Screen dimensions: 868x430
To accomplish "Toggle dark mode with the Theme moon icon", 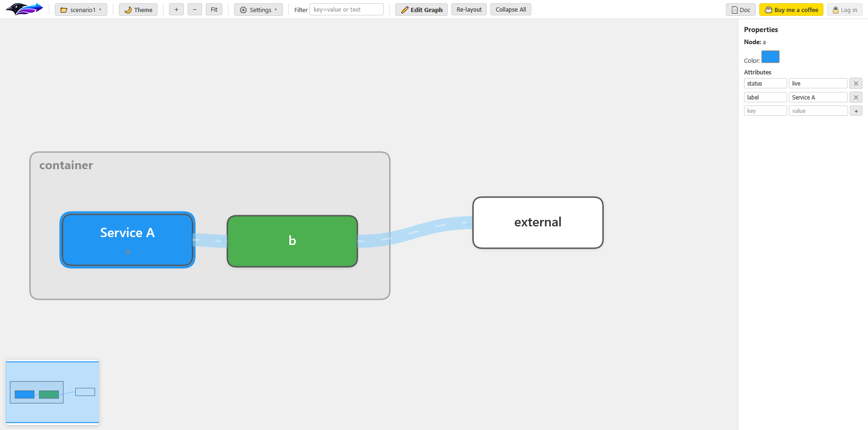I will click(127, 9).
